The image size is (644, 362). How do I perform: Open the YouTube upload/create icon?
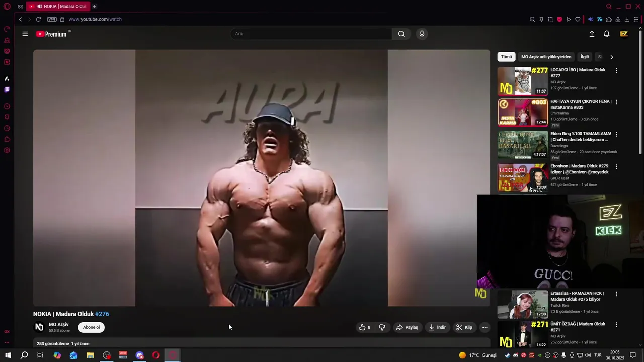(x=592, y=34)
